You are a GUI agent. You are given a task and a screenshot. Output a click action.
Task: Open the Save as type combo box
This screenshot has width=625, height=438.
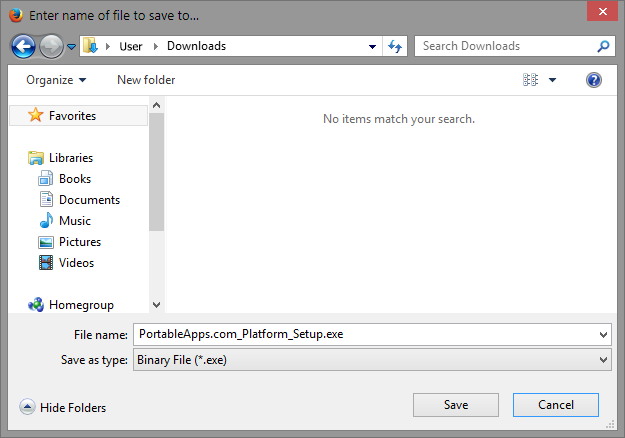point(372,360)
